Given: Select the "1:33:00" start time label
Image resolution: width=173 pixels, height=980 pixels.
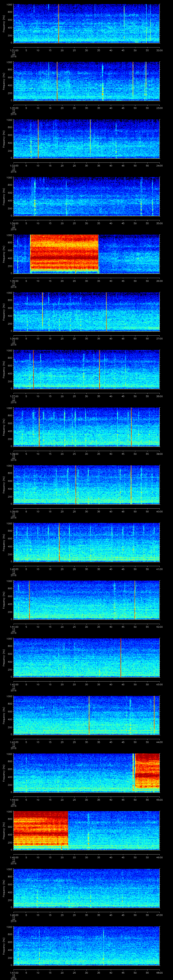Looking at the screenshot, I should coord(14,166).
